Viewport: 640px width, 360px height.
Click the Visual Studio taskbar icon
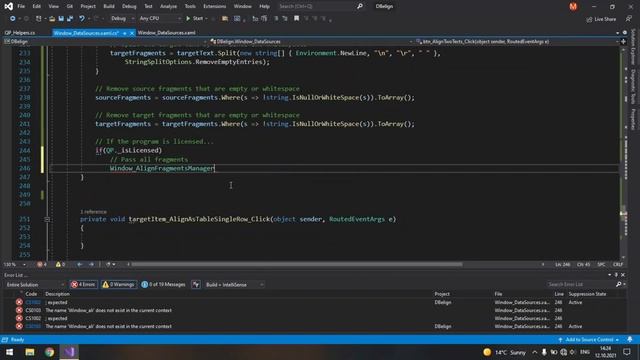69,352
